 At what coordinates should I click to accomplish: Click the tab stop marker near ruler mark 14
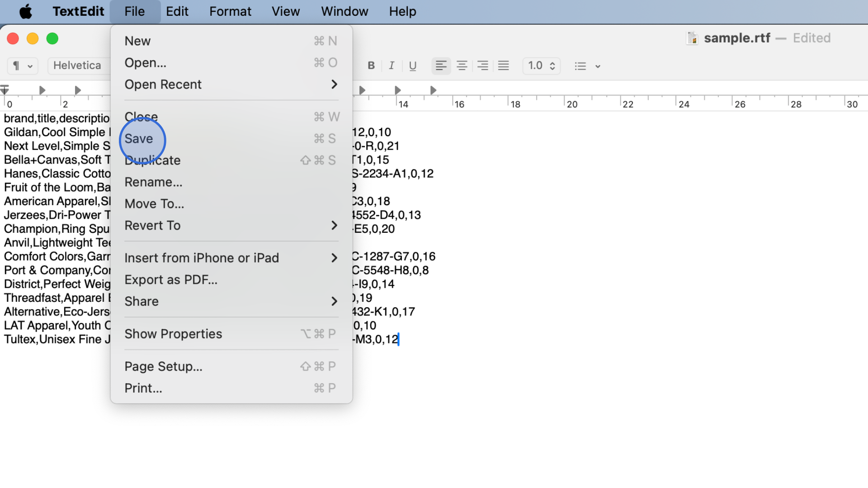tap(398, 90)
